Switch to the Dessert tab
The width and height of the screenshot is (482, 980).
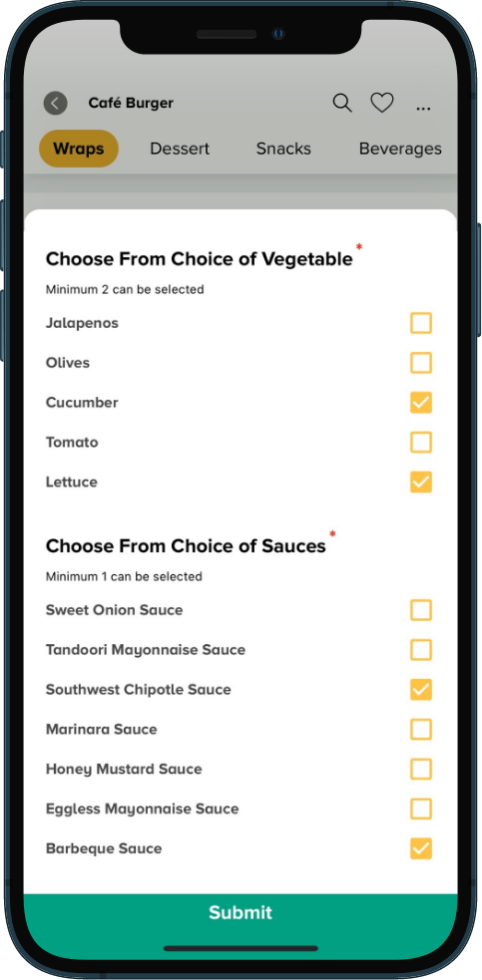tap(180, 149)
